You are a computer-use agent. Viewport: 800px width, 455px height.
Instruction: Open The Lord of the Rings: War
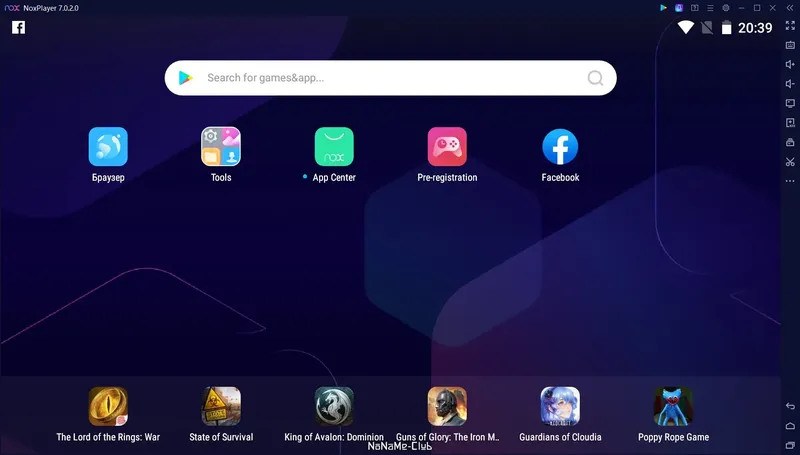(x=108, y=406)
